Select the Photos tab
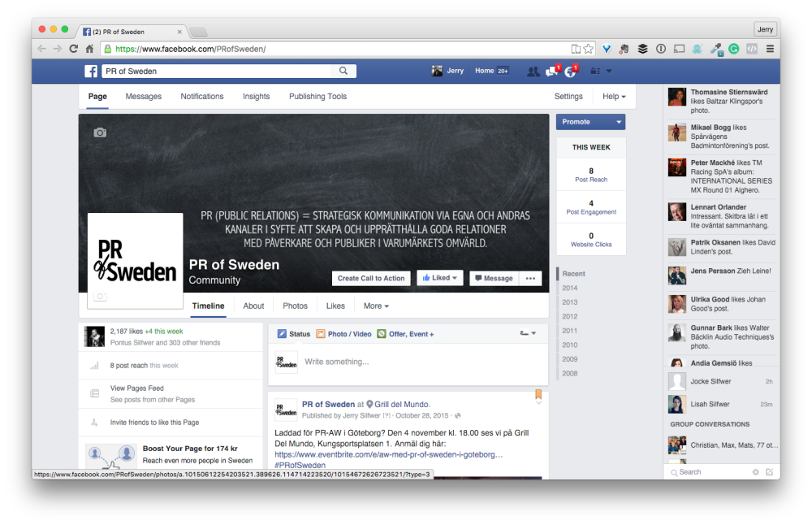This screenshot has height=525, width=812. coord(296,306)
